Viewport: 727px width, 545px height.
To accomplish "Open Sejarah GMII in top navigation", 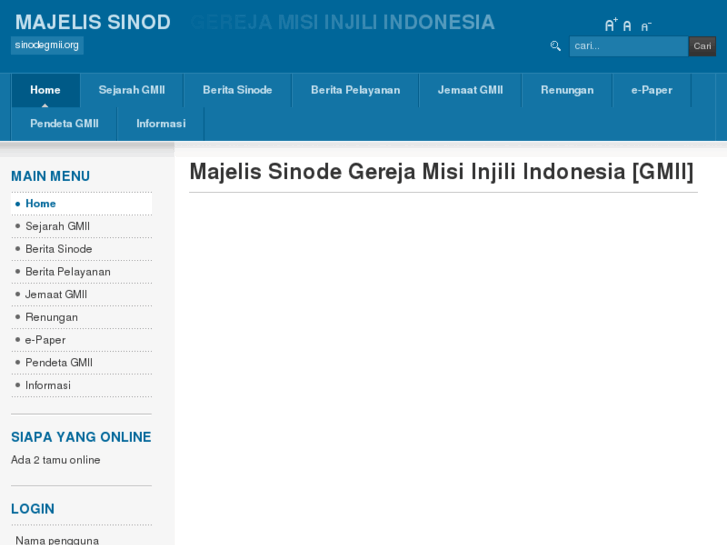I will coord(132,90).
